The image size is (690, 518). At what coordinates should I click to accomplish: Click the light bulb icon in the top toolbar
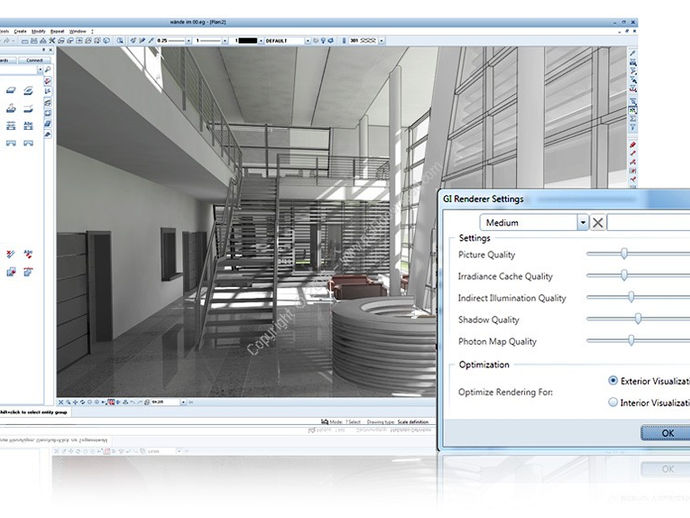(x=323, y=40)
